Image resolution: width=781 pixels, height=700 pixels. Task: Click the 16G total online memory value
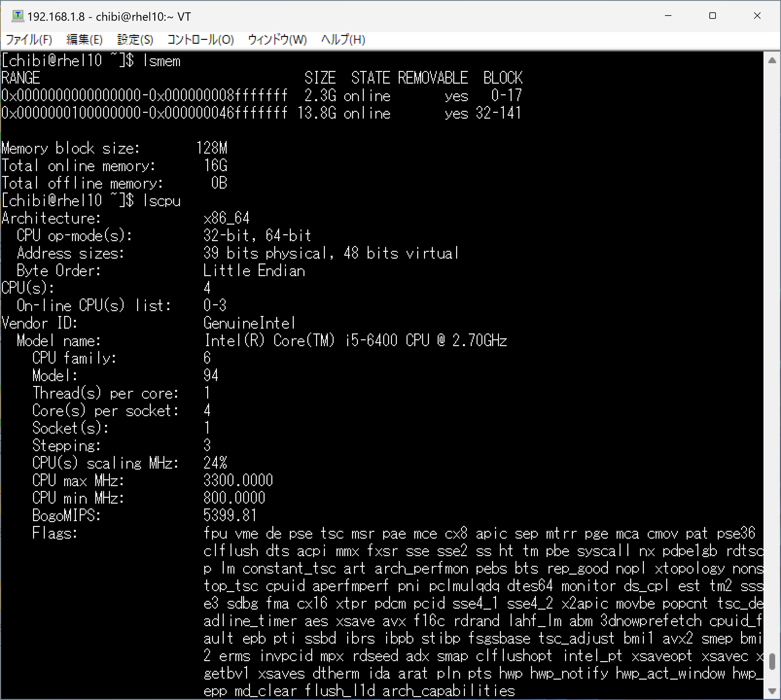(x=216, y=166)
